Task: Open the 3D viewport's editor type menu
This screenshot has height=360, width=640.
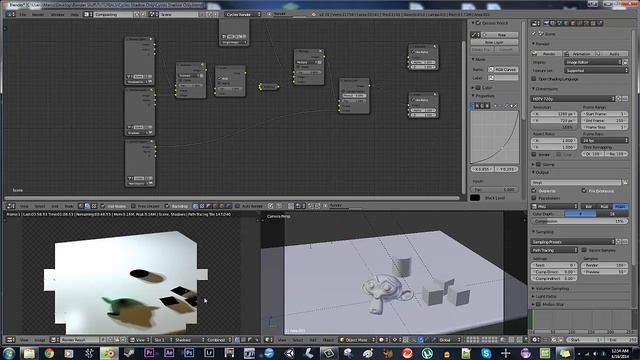Action: [x=269, y=340]
